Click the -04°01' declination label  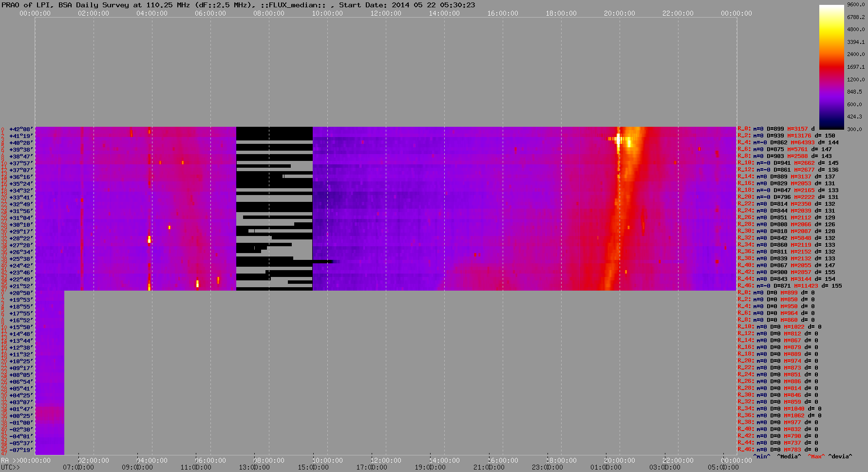[21, 436]
